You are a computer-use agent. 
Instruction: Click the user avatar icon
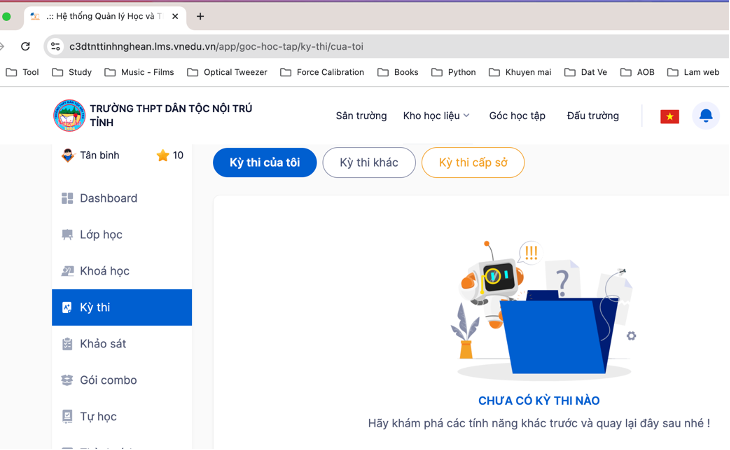point(68,155)
